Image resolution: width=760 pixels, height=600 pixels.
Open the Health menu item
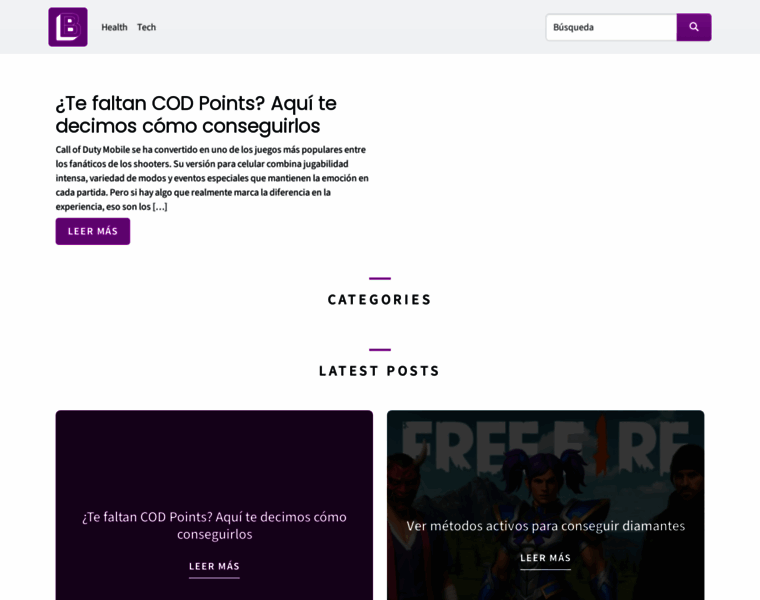[x=114, y=27]
